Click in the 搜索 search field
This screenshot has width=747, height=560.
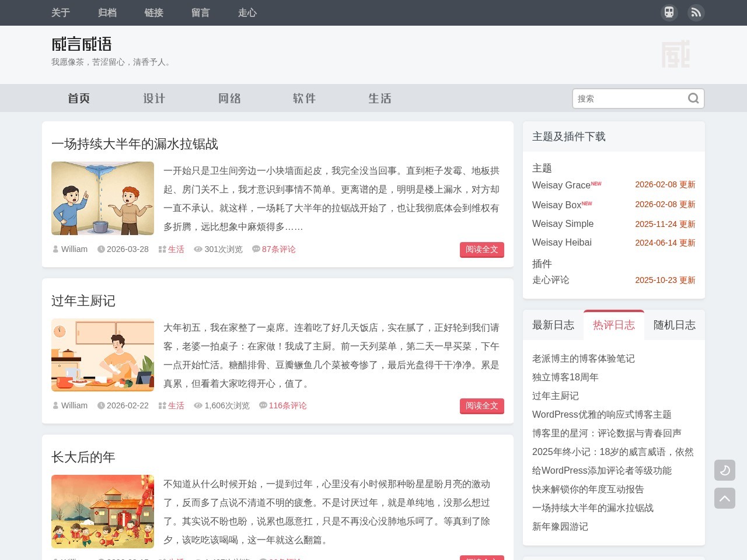(x=629, y=99)
